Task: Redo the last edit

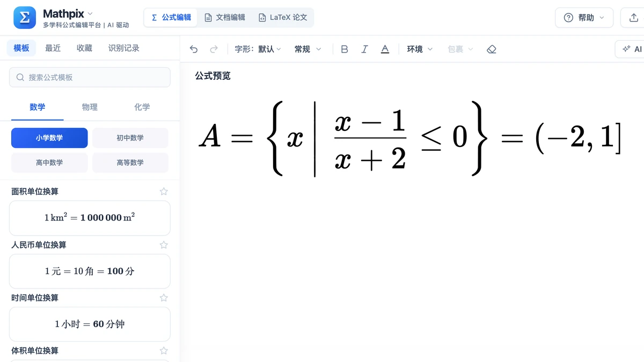Action: [214, 49]
